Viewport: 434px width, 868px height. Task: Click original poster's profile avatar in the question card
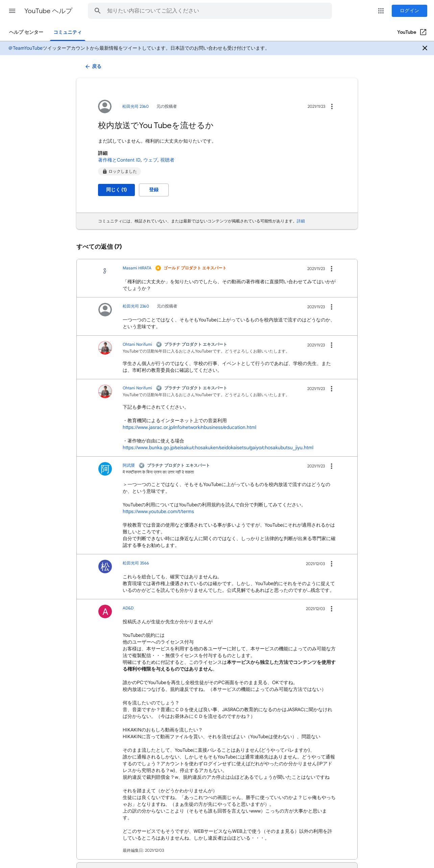(105, 106)
